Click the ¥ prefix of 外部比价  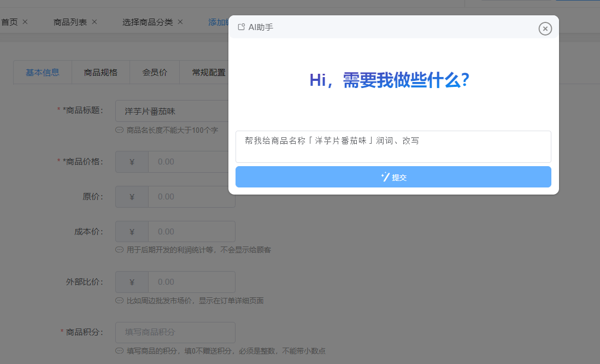[132, 282]
